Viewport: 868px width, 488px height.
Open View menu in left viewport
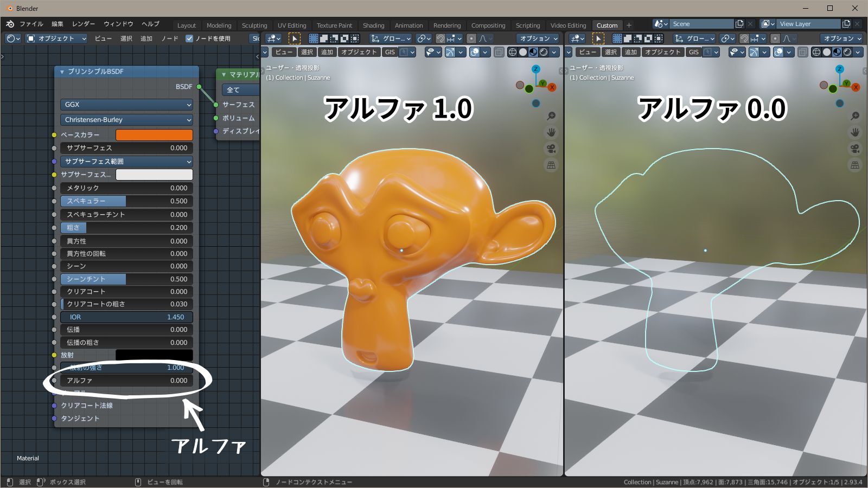(284, 52)
